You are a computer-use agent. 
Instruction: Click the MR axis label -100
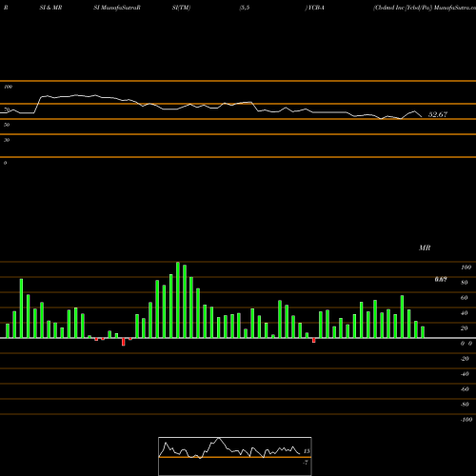[466, 420]
